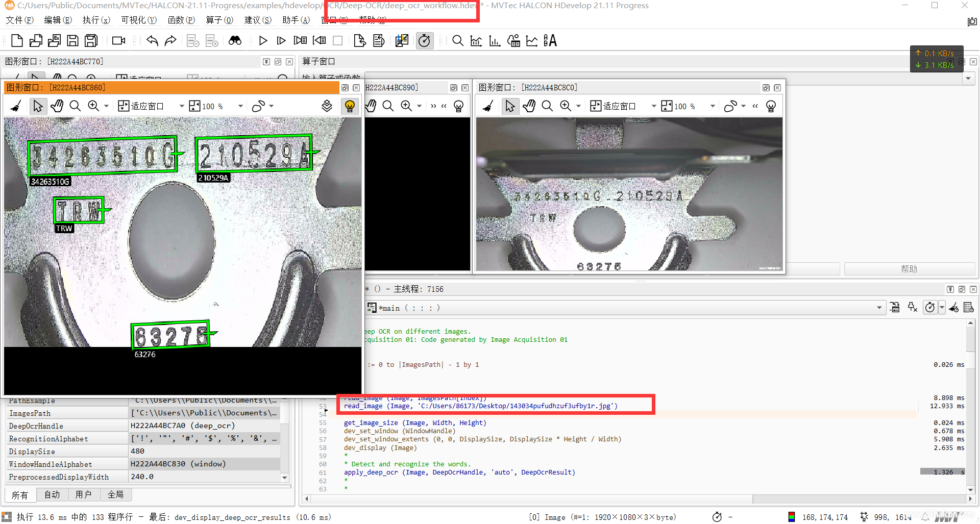Open the OCR training file browser icon
This screenshot has width=980, height=524.
pyautogui.click(x=550, y=41)
